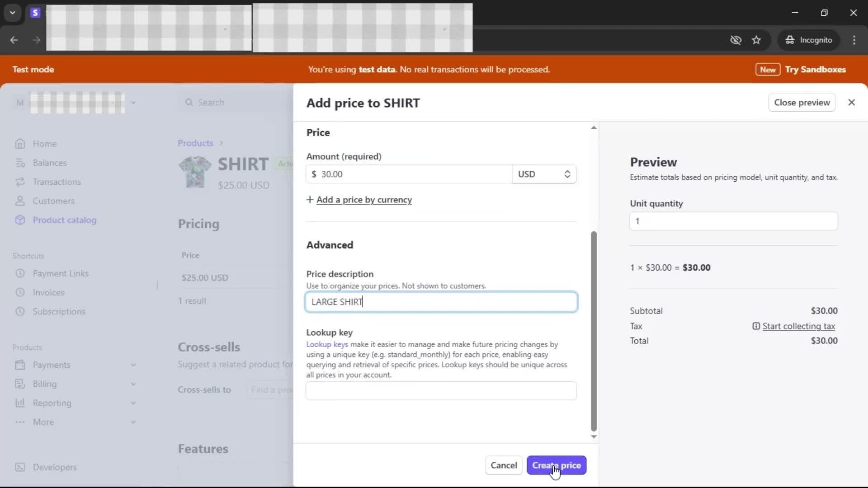
Task: Click the dialog vertical scrollbar
Action: [594, 330]
